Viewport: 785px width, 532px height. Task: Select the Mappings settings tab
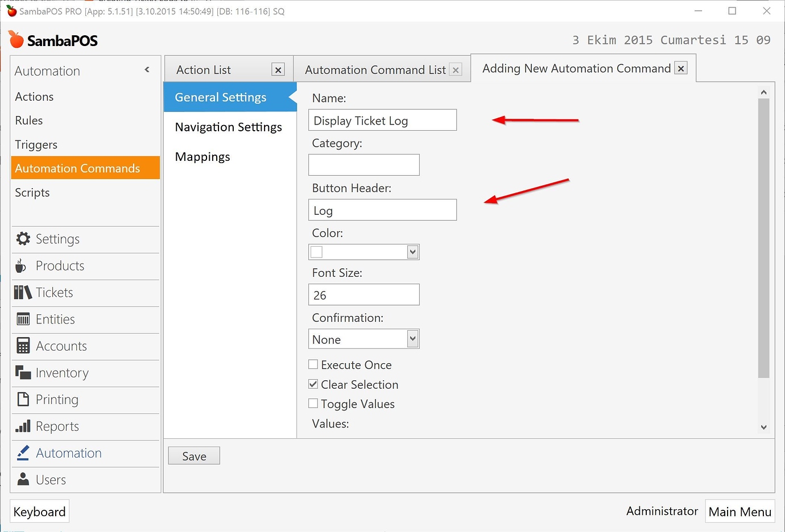pos(203,156)
